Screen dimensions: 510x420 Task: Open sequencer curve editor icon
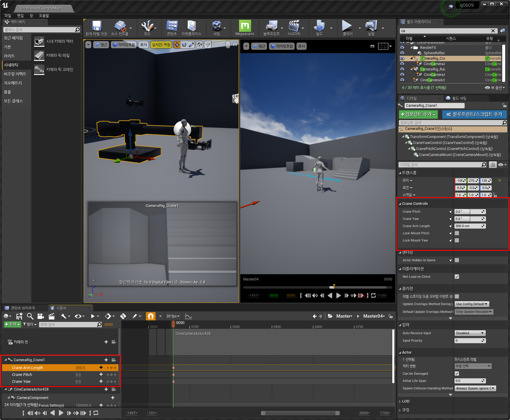click(189, 316)
